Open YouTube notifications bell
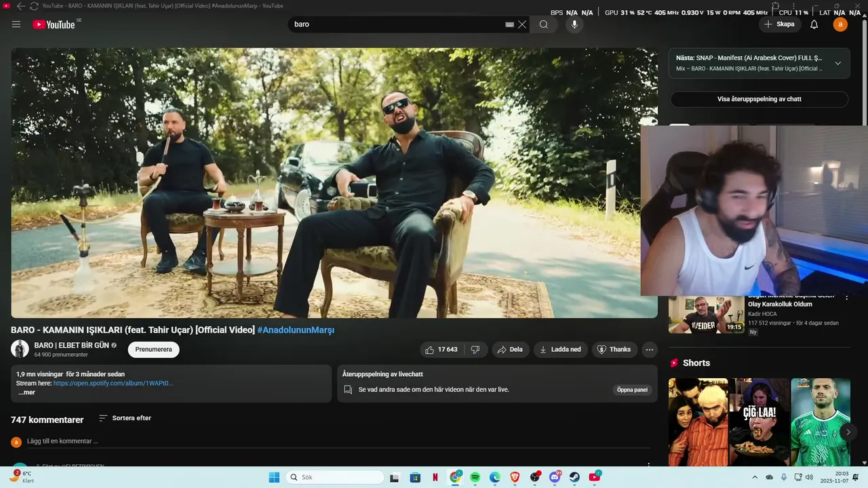868x488 pixels. 814,24
